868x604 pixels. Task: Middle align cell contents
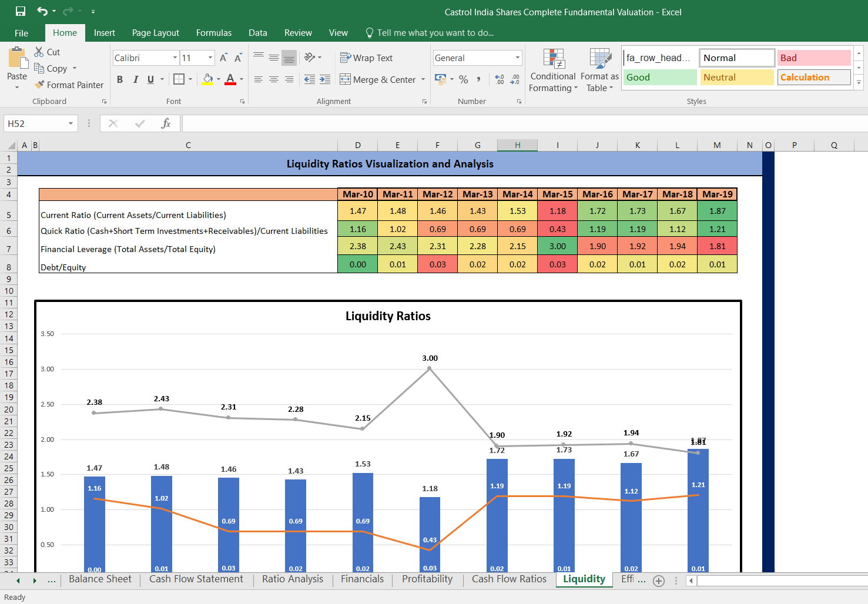tap(274, 57)
